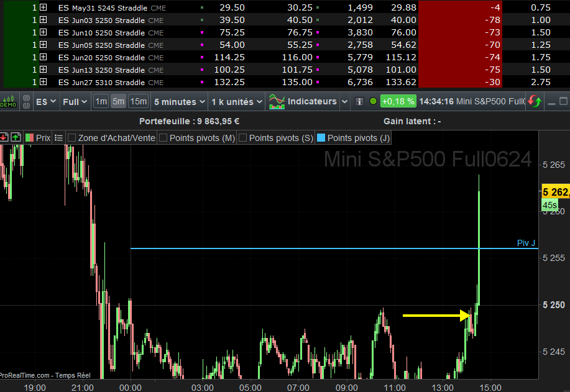Image resolution: width=570 pixels, height=392 pixels.
Task: Click ask price 40.50
Action: click(300, 20)
